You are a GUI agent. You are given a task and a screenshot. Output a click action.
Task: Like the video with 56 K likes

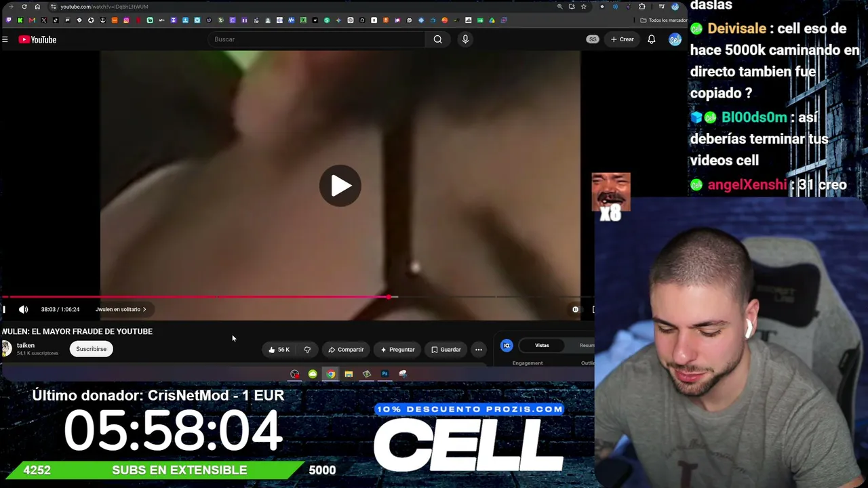[x=279, y=350]
